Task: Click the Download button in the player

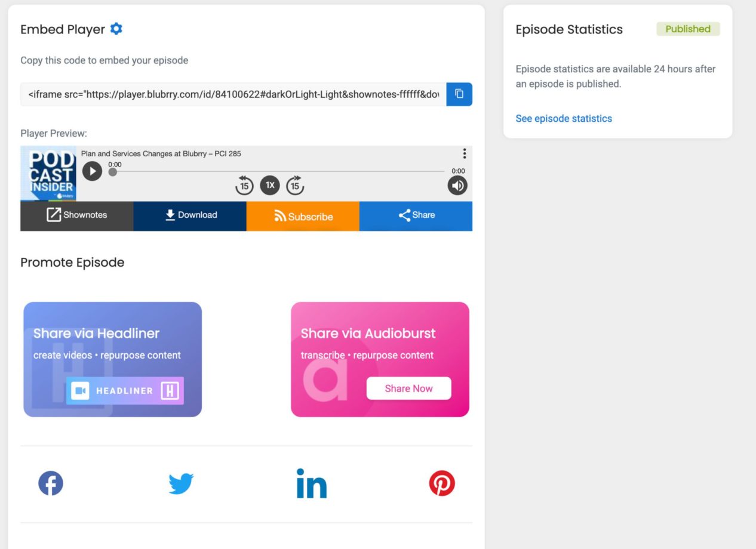Action: tap(190, 214)
